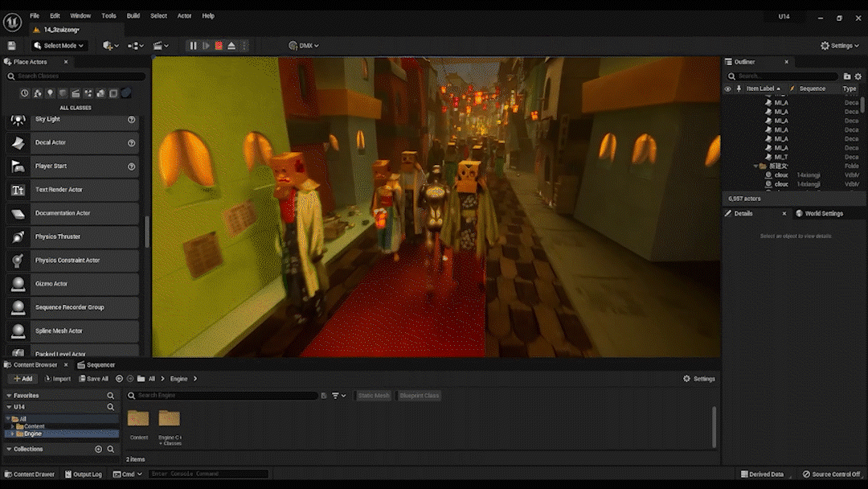868x489 pixels.
Task: Click Import in Content Browser
Action: pos(58,380)
